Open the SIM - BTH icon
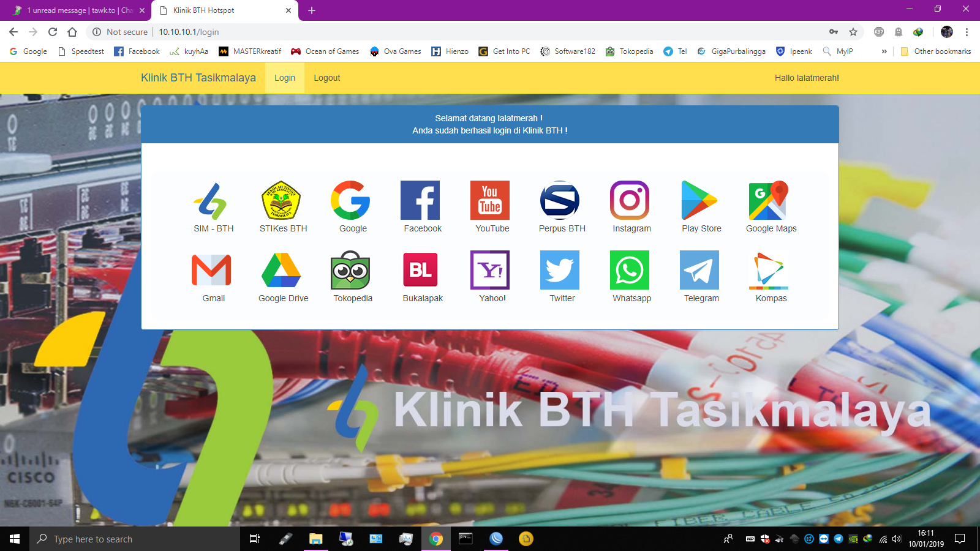 [211, 201]
